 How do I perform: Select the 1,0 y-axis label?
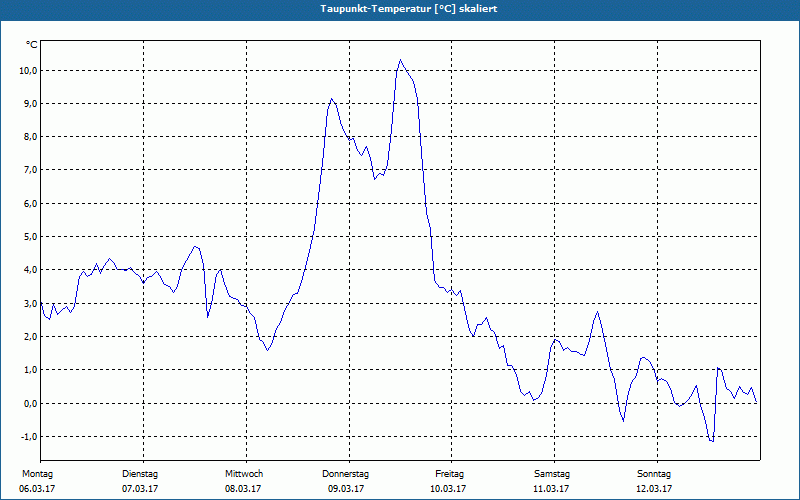[x=30, y=369]
